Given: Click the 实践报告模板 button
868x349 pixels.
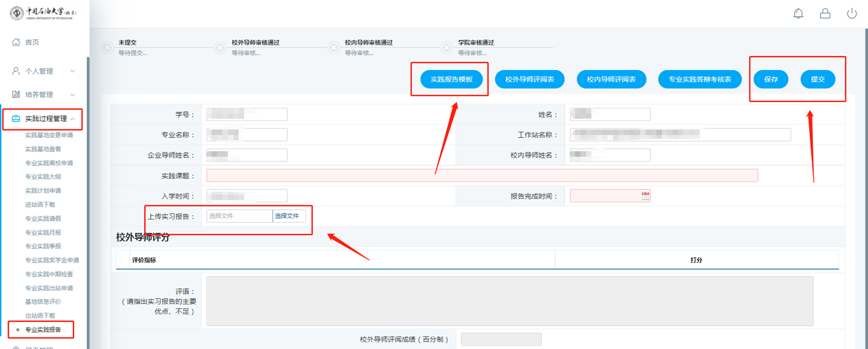Looking at the screenshot, I should (x=451, y=79).
